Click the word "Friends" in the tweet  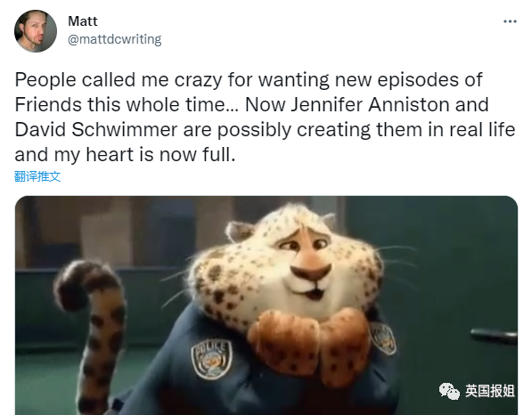click(48, 104)
